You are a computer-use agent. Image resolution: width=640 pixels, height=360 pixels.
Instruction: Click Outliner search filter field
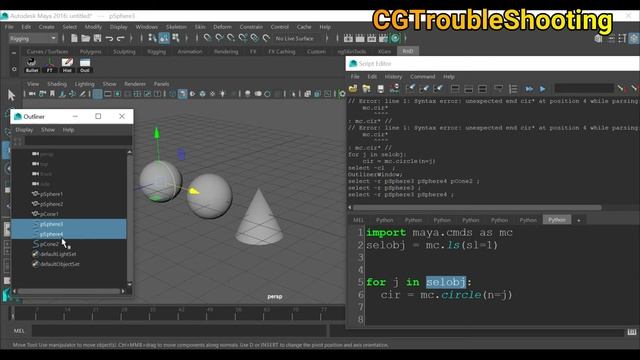coord(78,141)
